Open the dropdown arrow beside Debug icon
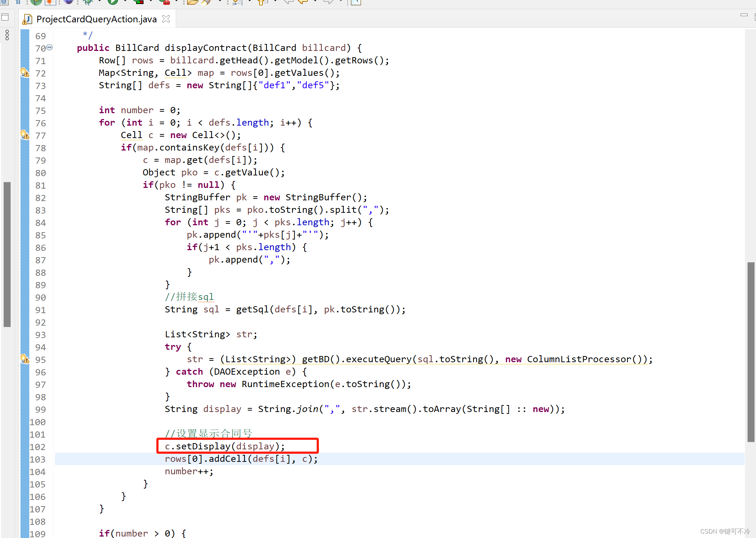The width and height of the screenshot is (756, 538). point(100,1)
